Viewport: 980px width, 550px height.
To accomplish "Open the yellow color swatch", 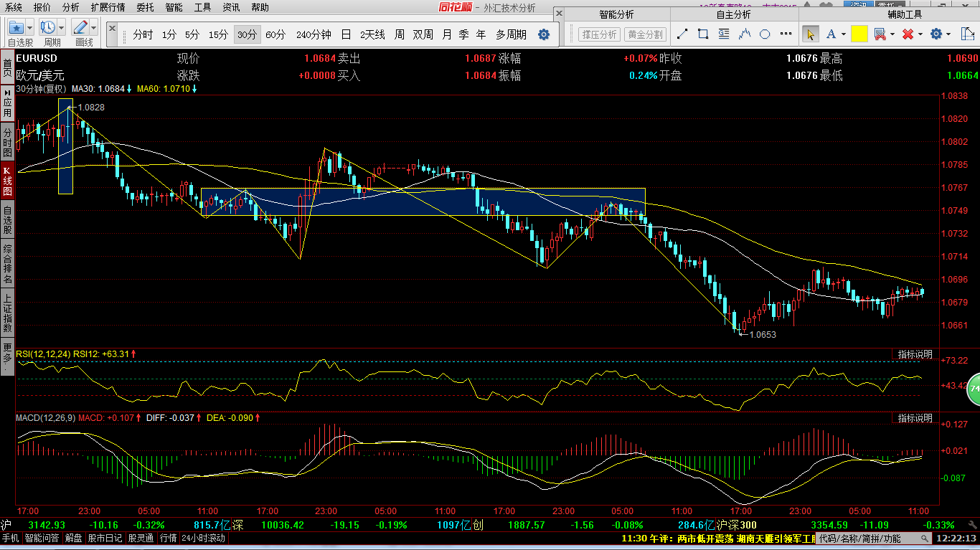I will tap(859, 34).
